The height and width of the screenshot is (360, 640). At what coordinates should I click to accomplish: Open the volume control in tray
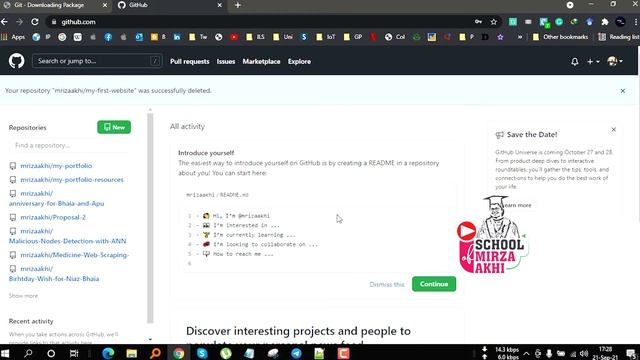pos(584,353)
